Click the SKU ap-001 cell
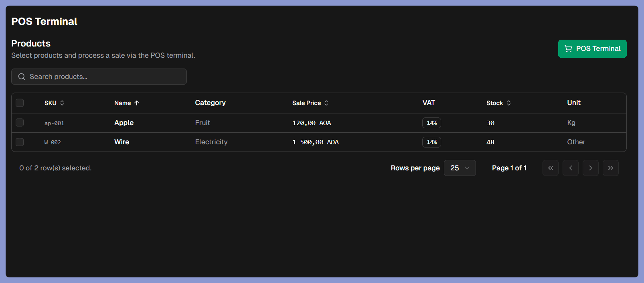The height and width of the screenshot is (283, 644). pos(54,123)
